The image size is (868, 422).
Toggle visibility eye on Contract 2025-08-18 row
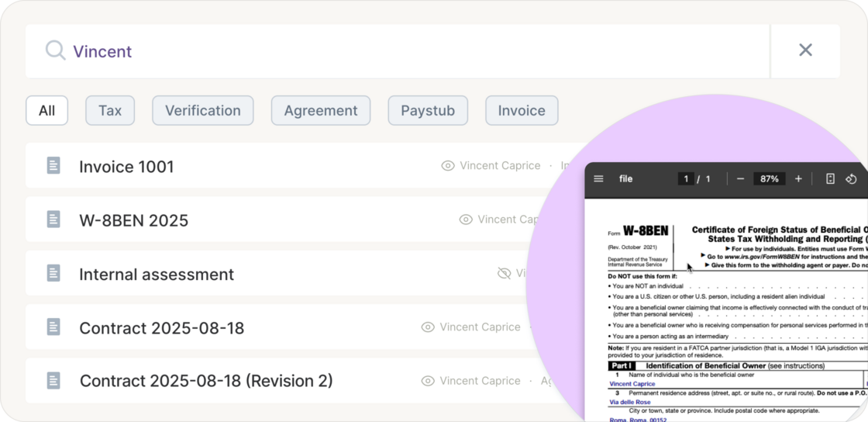tap(428, 327)
